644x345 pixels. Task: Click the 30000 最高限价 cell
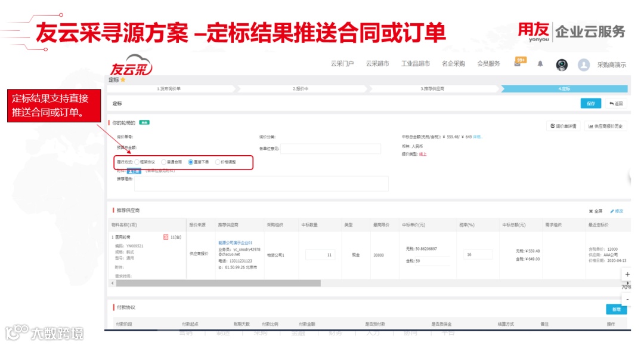(379, 255)
